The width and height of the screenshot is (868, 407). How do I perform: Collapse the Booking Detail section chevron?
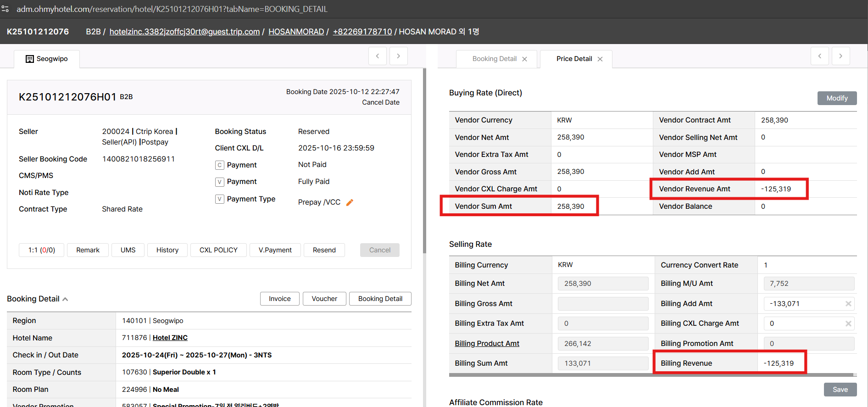[x=65, y=299]
